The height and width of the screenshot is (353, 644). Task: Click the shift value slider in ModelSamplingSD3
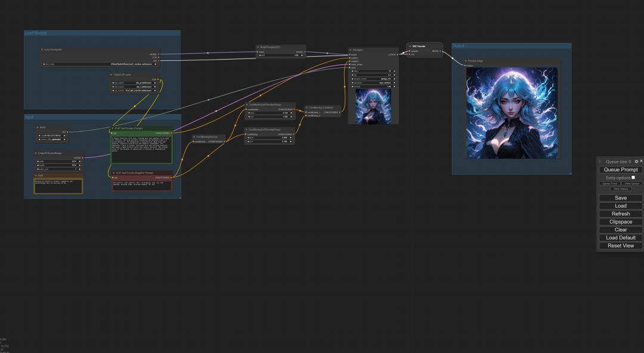pos(280,55)
